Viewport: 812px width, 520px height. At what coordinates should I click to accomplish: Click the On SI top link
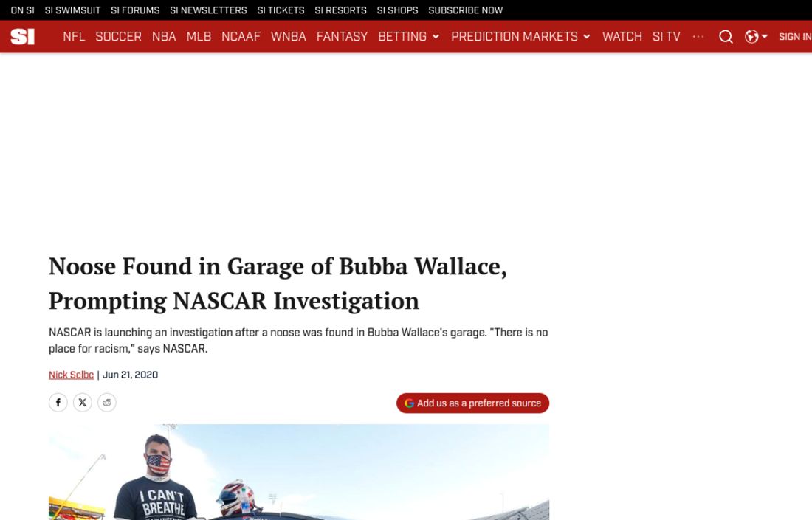[23, 10]
